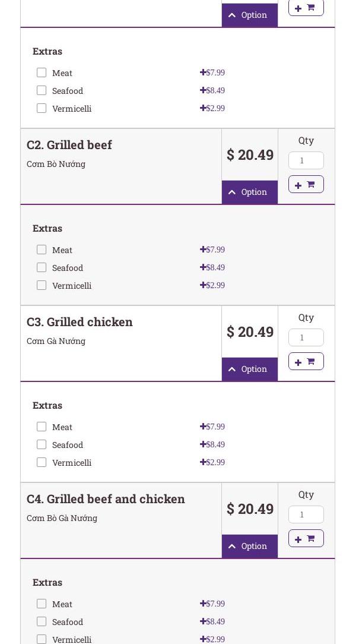Viewport: 359px width, 644px height.
Task: Collapse options for C2 Grilled beef
Action: pos(249,192)
